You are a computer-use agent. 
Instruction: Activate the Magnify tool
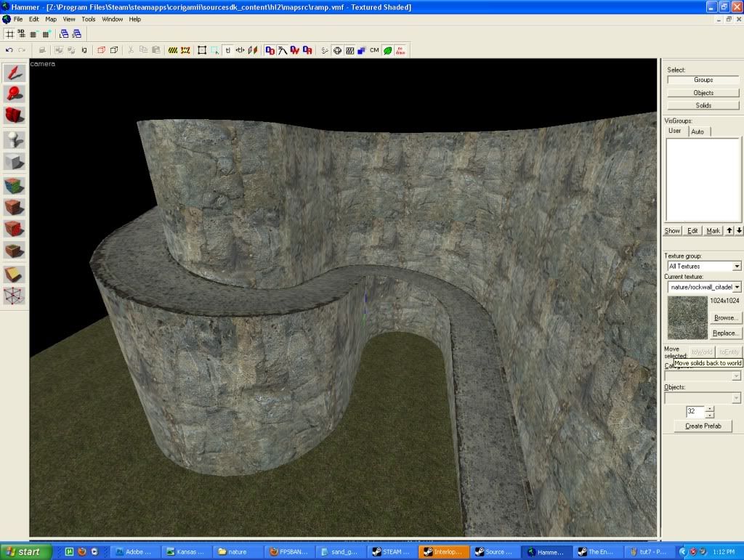tap(14, 94)
